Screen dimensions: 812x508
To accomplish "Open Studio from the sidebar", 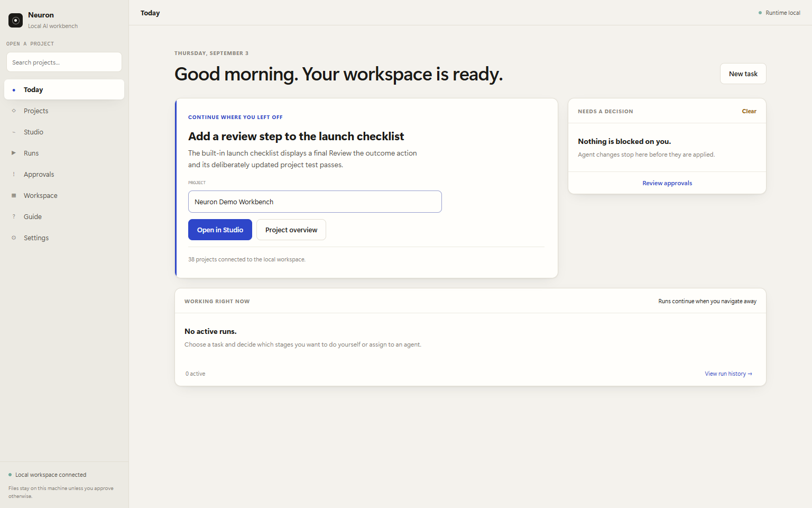I will [x=64, y=132].
